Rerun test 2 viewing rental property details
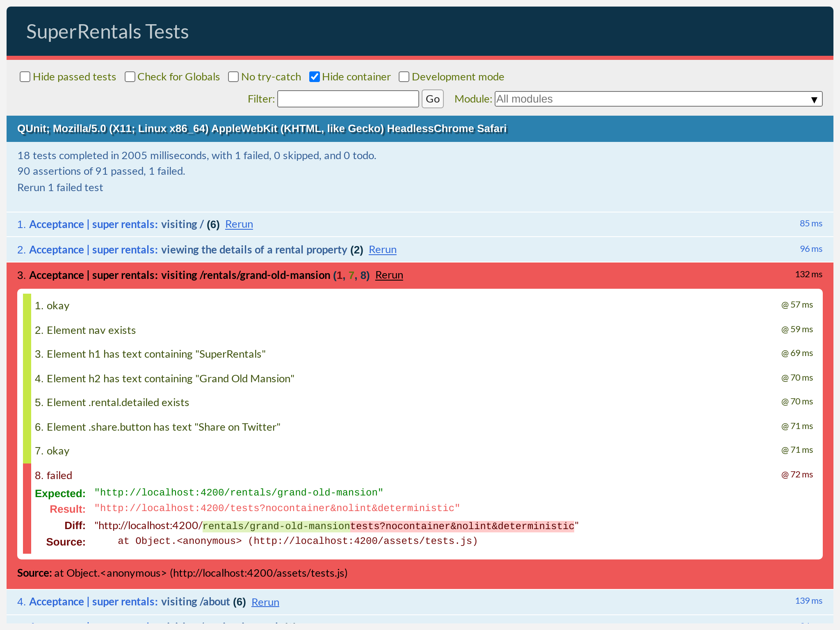 click(x=383, y=250)
